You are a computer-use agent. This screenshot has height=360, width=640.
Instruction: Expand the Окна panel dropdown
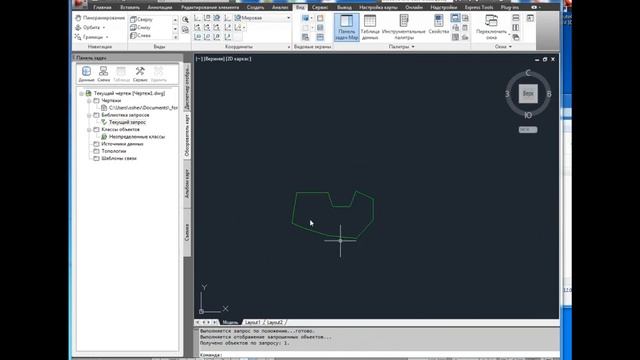[x=503, y=47]
